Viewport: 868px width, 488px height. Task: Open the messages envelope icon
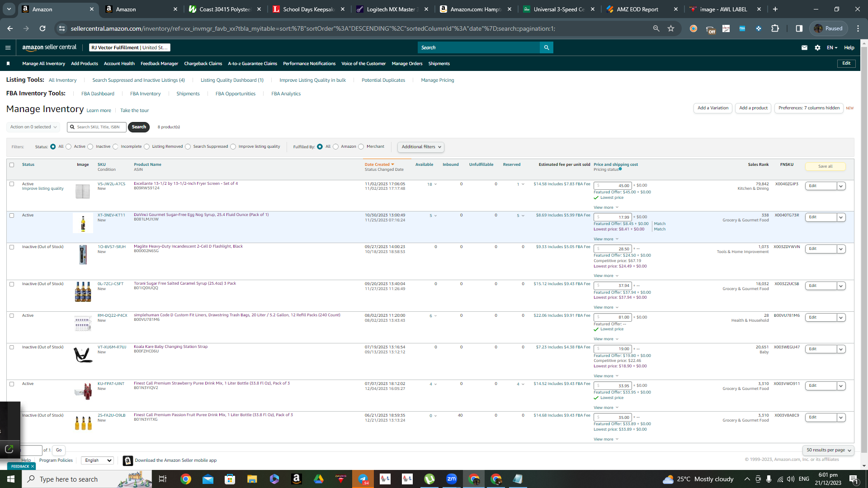(804, 47)
